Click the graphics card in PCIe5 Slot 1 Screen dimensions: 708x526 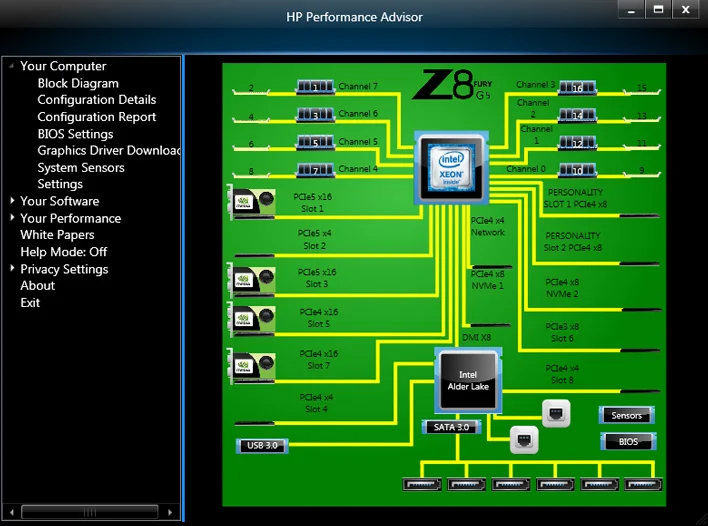[250, 202]
